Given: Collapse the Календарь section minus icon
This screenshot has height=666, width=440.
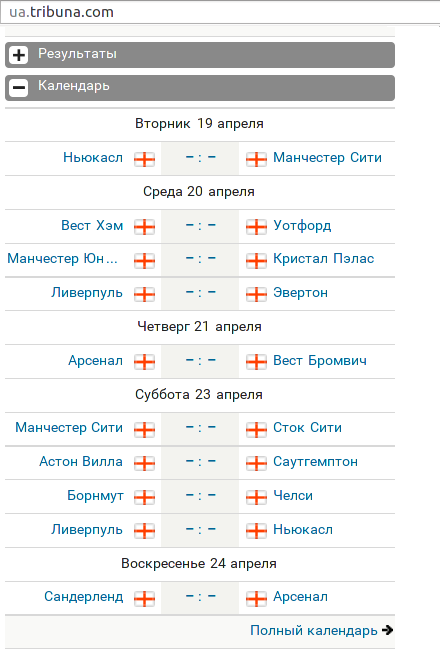Looking at the screenshot, I should click(19, 87).
